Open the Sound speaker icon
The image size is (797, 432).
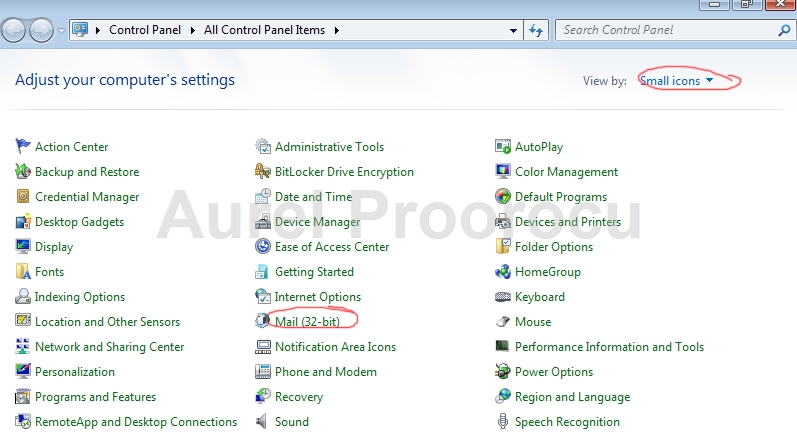(x=261, y=421)
